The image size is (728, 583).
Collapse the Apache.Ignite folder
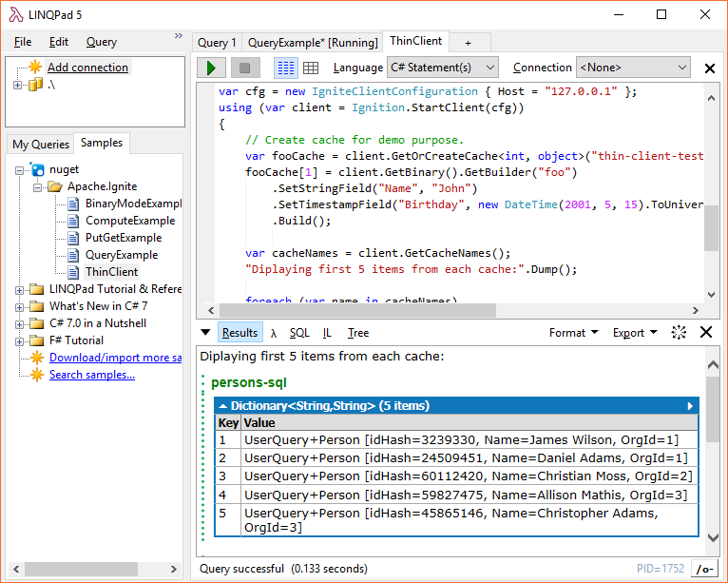point(38,187)
